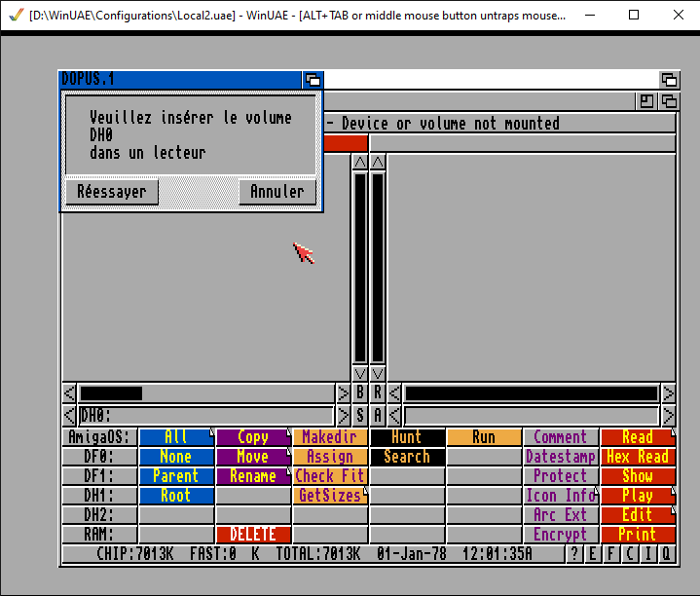Viewport: 700px width, 596px height.
Task: Click the left arrow beside the right path field
Action: tap(394, 416)
